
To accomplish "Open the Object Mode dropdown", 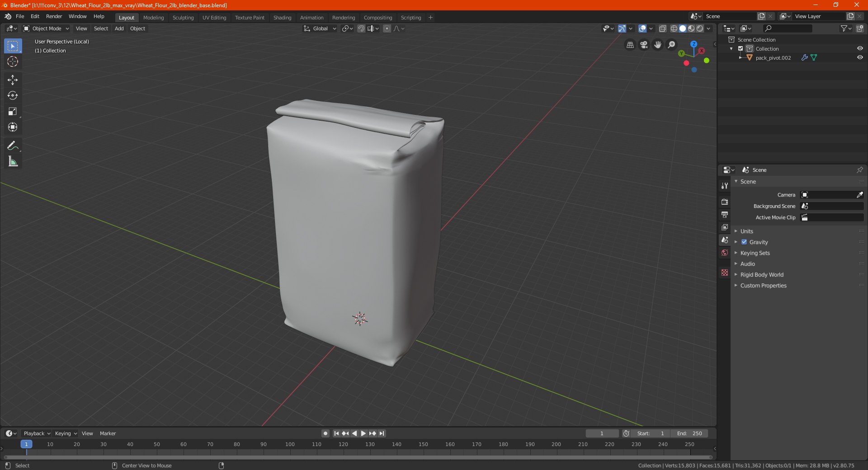I will (x=46, y=28).
